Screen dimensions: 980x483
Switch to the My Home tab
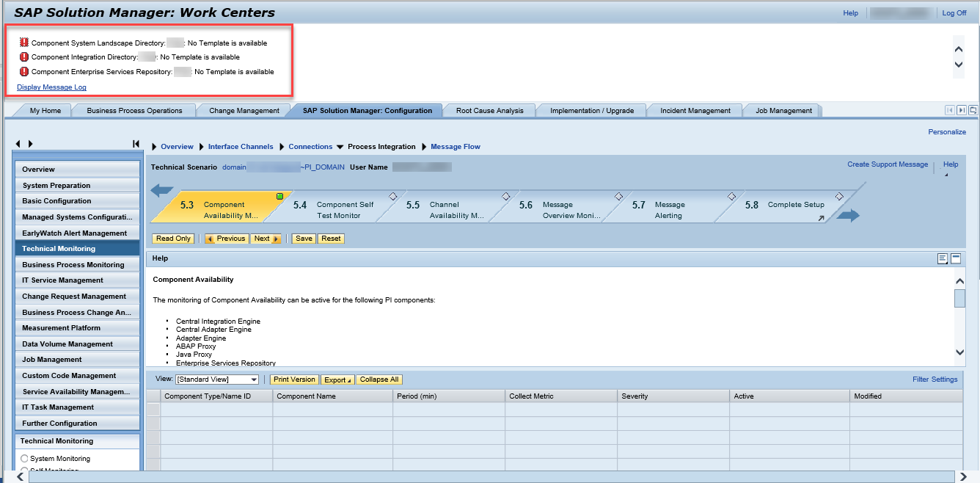click(x=45, y=111)
